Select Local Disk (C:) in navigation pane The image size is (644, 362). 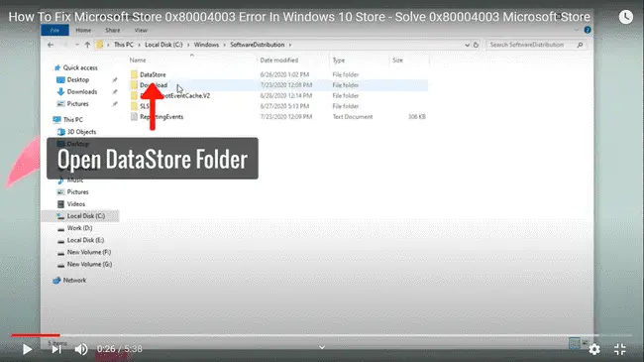tap(86, 216)
